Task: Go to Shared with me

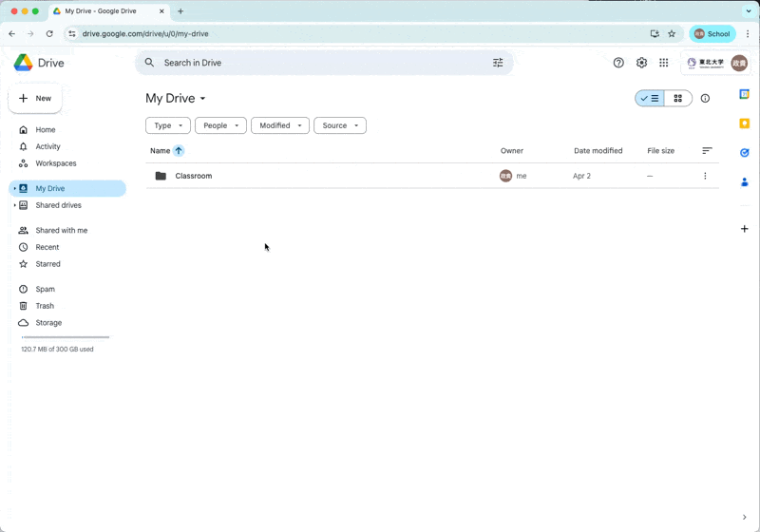Action: click(x=61, y=230)
